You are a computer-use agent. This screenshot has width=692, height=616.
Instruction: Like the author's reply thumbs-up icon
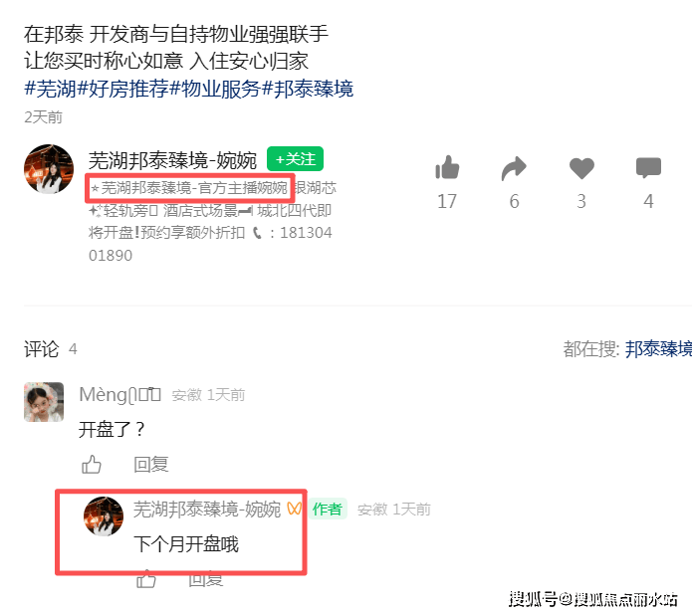point(146,579)
